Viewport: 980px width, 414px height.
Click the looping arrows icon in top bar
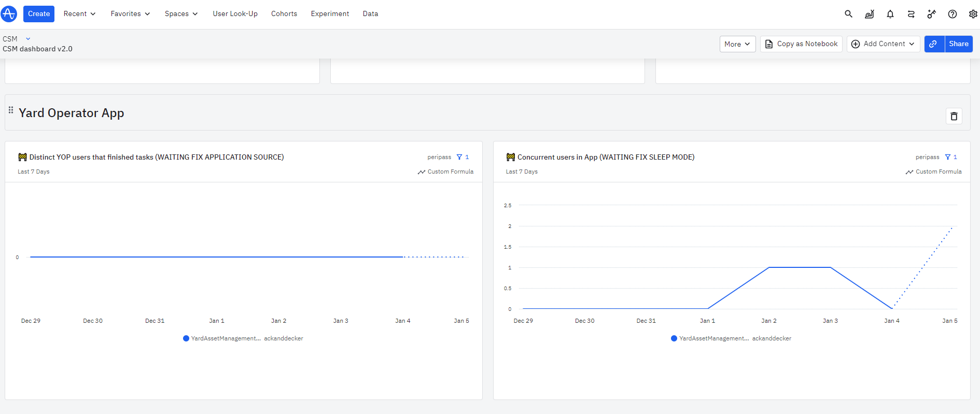click(x=911, y=14)
